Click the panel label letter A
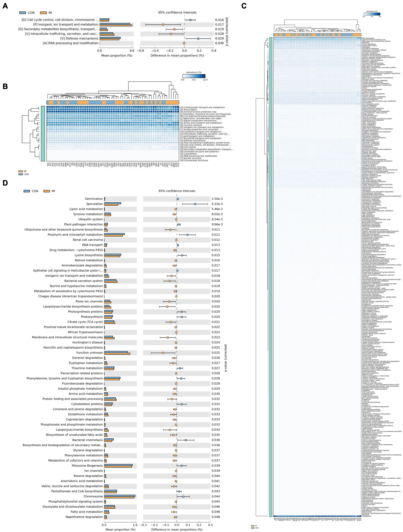The width and height of the screenshot is (403, 532). point(5,6)
